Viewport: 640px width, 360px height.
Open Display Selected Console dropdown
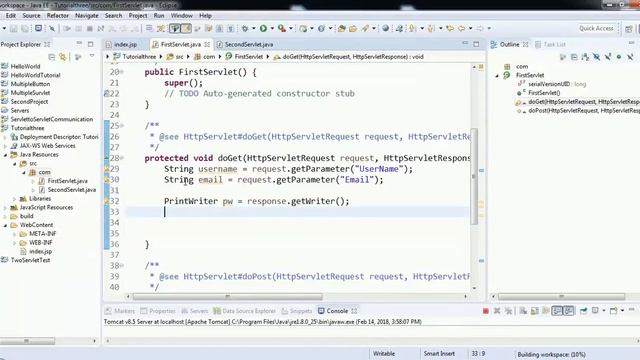(x=604, y=311)
